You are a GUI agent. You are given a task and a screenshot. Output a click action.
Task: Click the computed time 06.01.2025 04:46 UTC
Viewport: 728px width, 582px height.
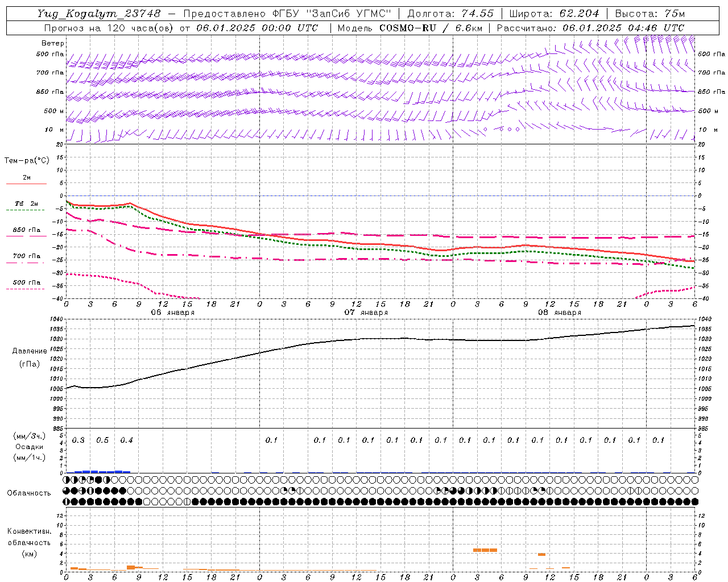click(x=623, y=28)
